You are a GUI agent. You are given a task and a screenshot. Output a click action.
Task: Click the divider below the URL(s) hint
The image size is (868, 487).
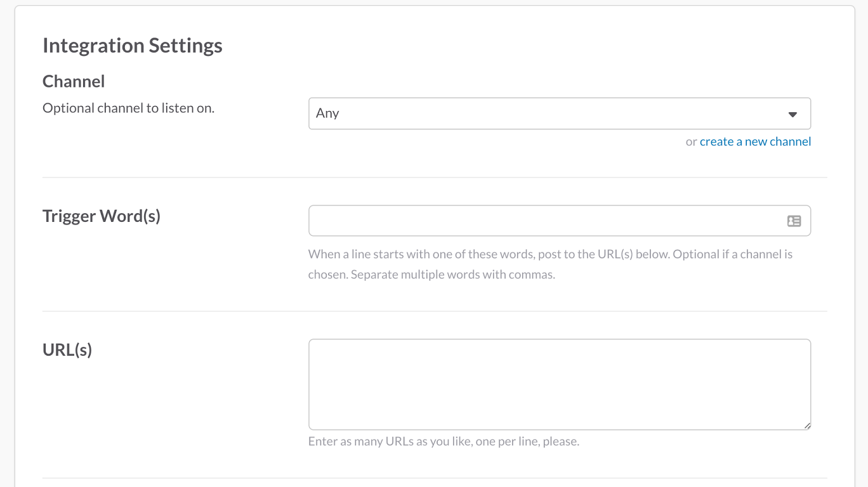pos(435,478)
